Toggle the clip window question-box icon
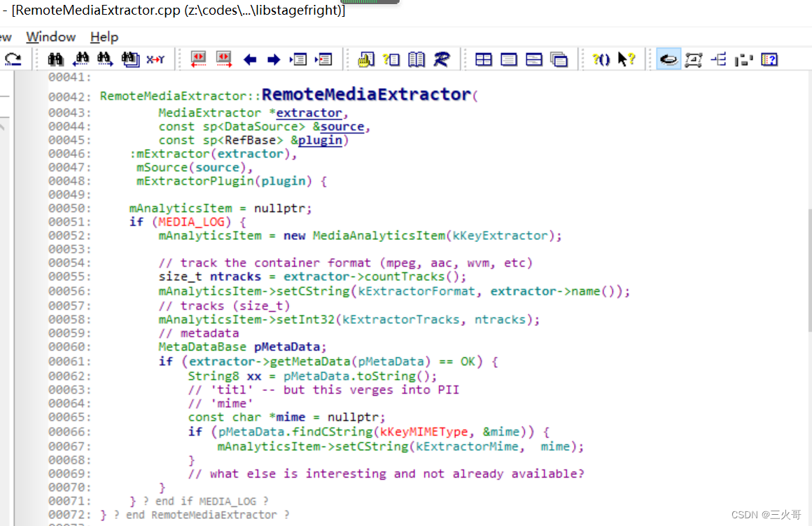This screenshot has height=526, width=812. coord(769,59)
